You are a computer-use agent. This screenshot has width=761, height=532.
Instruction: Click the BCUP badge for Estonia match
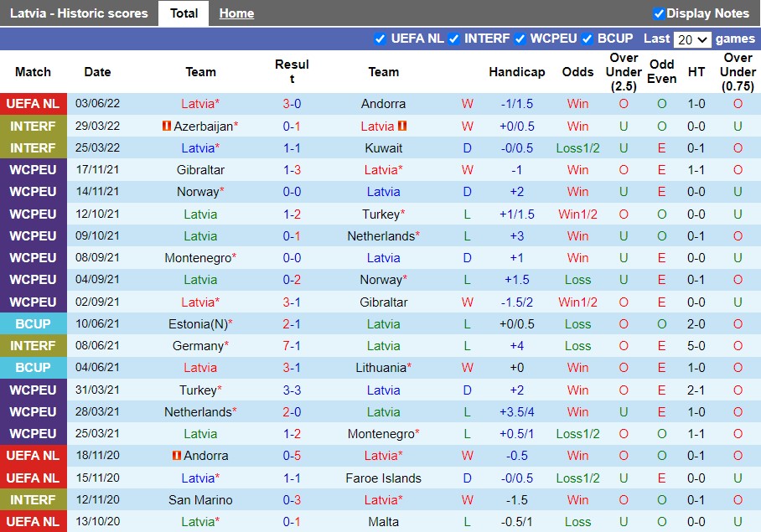tap(33, 324)
